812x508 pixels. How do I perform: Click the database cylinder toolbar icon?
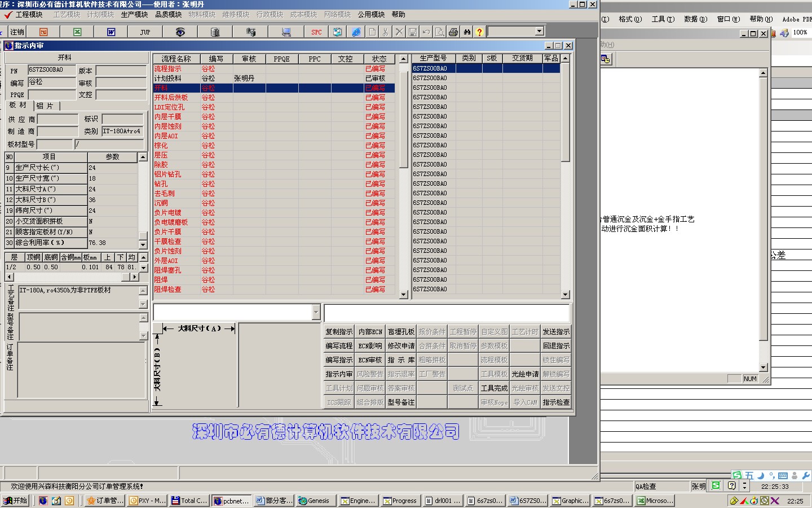[215, 32]
